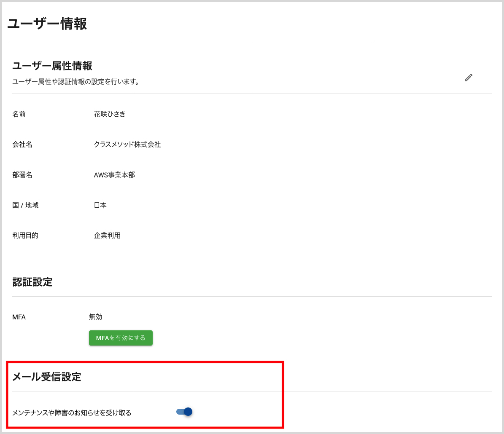The image size is (504, 434).
Task: Click the 部署名 field label
Action: 22,175
